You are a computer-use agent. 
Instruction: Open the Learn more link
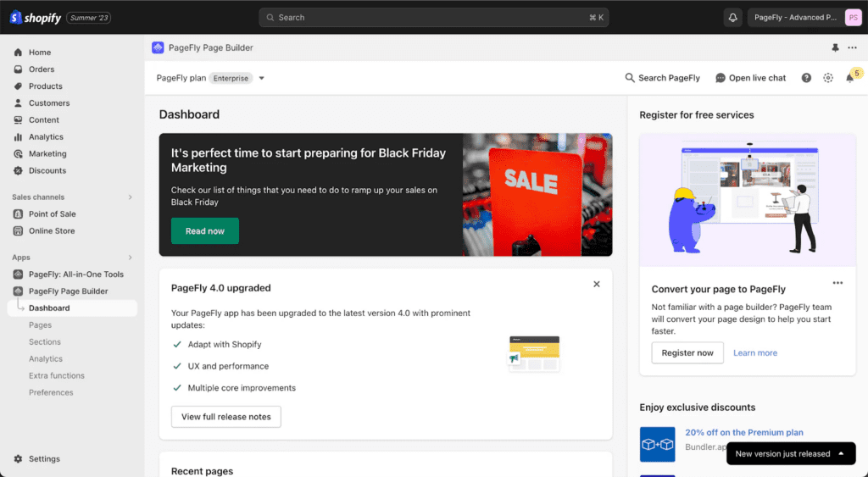point(755,353)
